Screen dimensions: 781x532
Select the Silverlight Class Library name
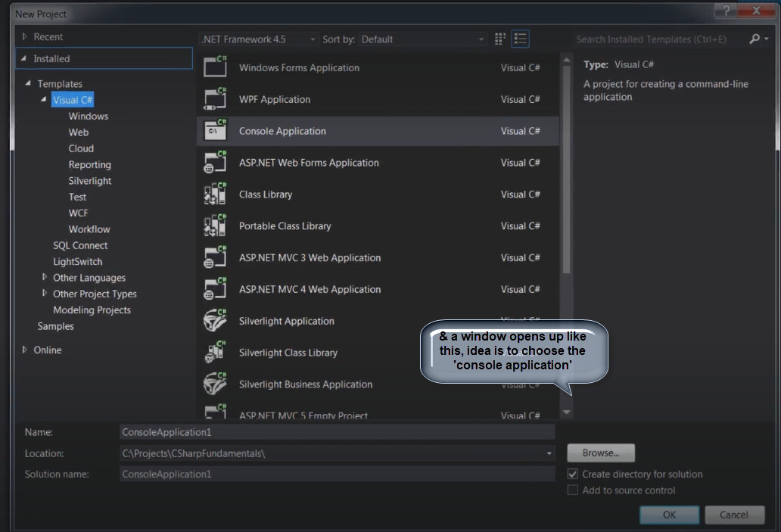click(288, 353)
